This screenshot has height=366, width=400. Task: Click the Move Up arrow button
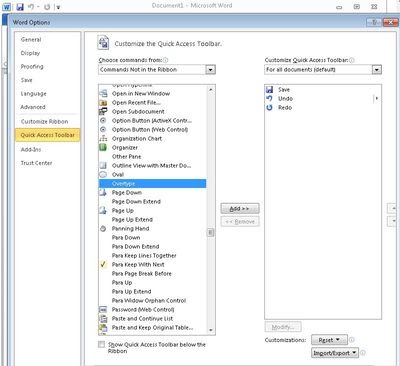point(393,209)
